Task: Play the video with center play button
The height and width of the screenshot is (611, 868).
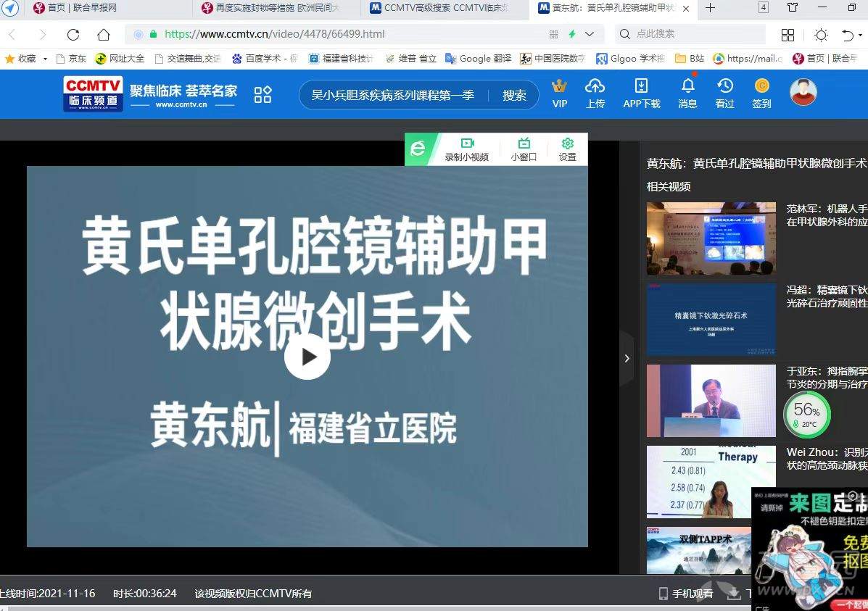Action: pos(307,357)
